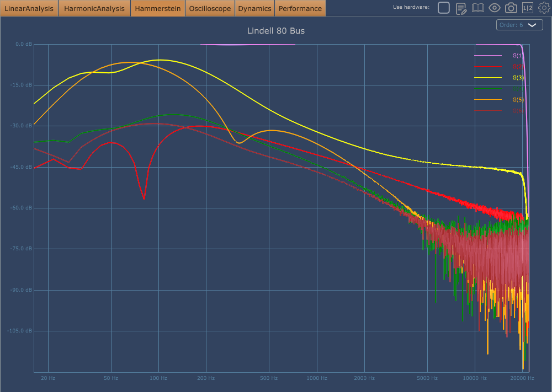Click the 200 Hz axis label
Screen dimensions: 552x392
coord(206,378)
